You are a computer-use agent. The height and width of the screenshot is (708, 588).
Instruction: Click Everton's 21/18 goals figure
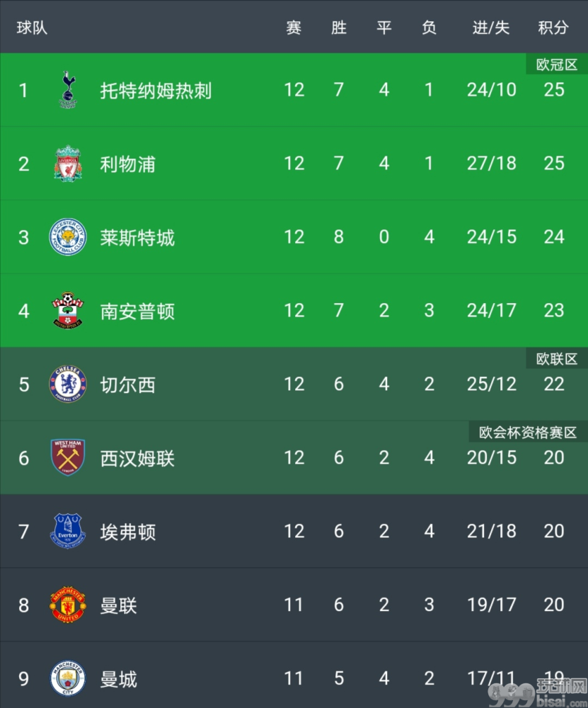tap(492, 531)
